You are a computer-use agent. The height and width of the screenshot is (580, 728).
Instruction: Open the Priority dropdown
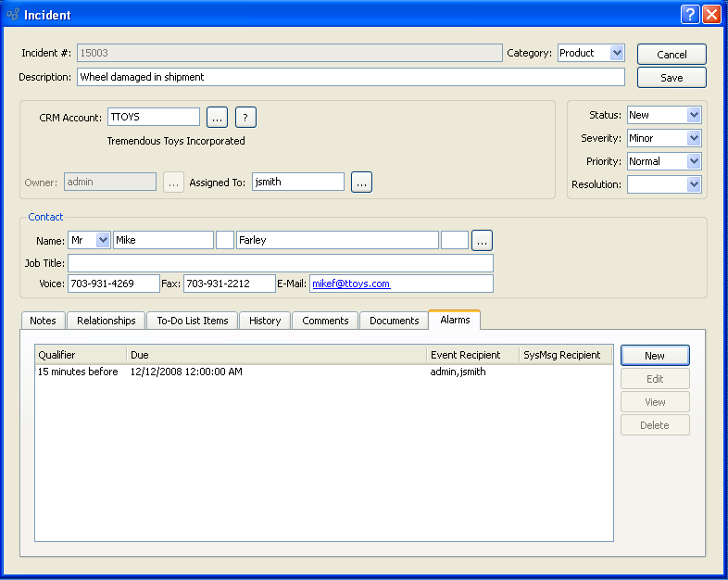click(x=694, y=161)
